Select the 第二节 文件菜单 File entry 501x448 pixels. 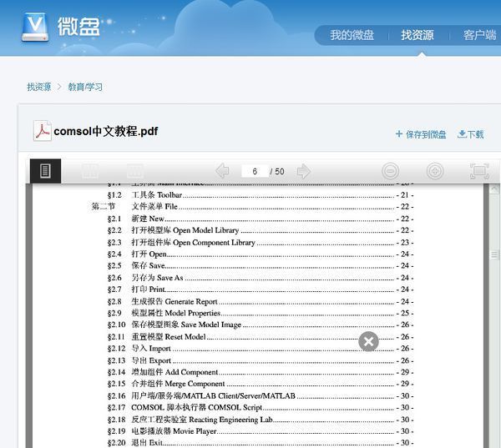click(x=252, y=207)
